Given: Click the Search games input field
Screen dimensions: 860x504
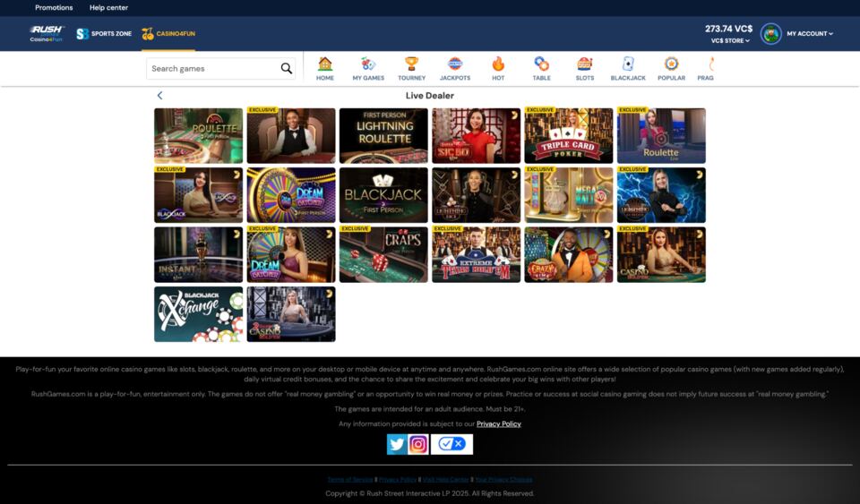Looking at the screenshot, I should click(213, 69).
